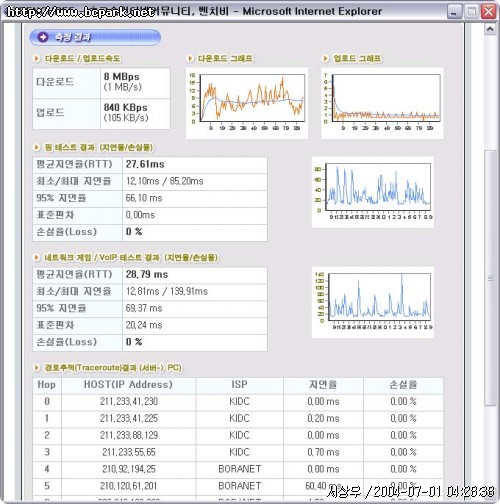Screen dimensions: 500x504
Task: Click the 다운로드 row label
Action: coord(55,82)
